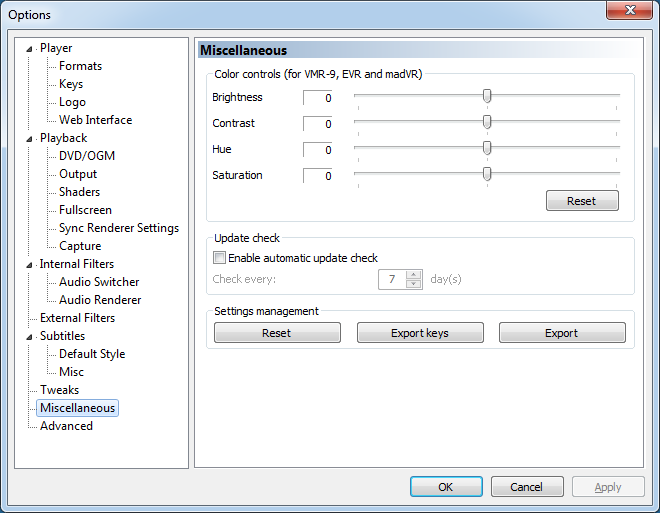Open Audio Renderer settings
Viewport: 660px width, 513px height.
pos(100,300)
